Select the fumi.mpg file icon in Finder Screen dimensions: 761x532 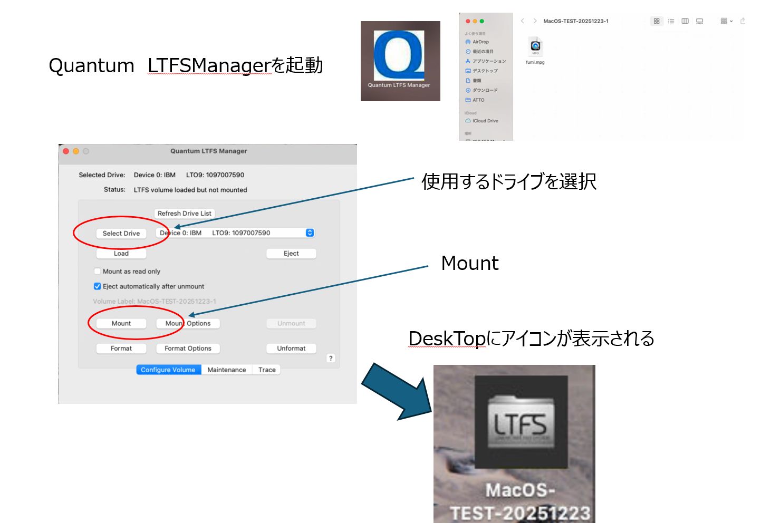coord(535,47)
